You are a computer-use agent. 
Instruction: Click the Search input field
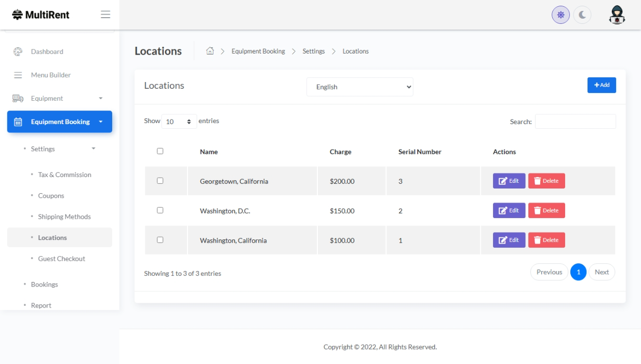(575, 122)
